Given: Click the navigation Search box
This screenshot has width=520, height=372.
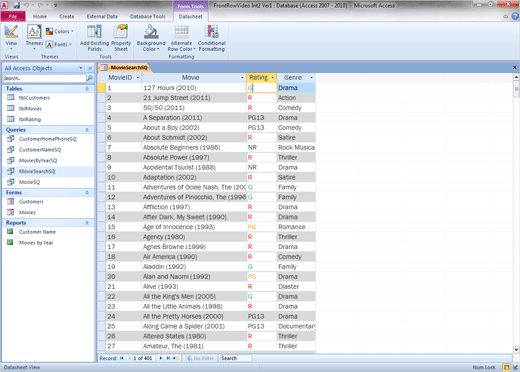Looking at the screenshot, I should click(x=44, y=78).
